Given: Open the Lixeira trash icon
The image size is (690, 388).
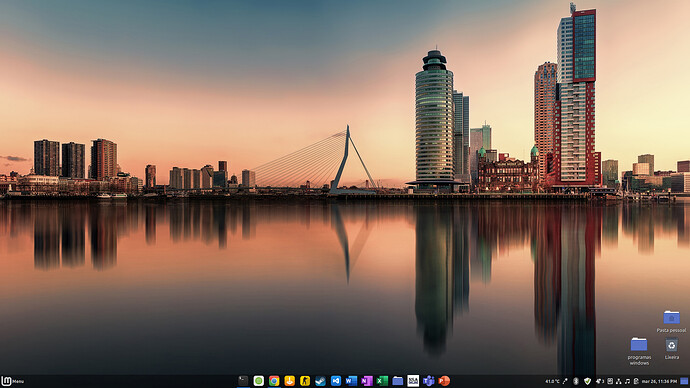Looking at the screenshot, I should point(672,349).
